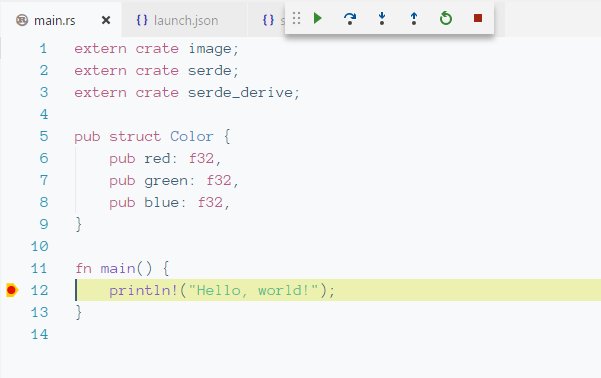The height and width of the screenshot is (378, 601).
Task: Grab the debug toolbar drag handle
Action: [296, 18]
